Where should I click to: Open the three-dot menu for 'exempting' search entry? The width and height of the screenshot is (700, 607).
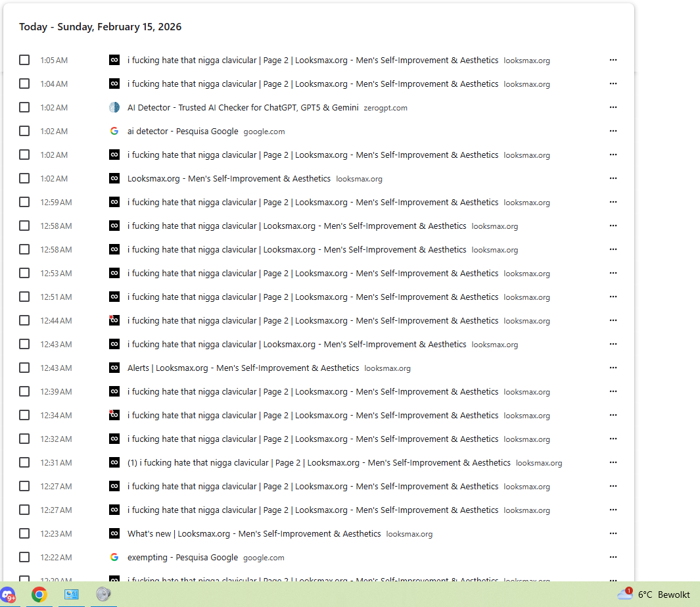(613, 558)
